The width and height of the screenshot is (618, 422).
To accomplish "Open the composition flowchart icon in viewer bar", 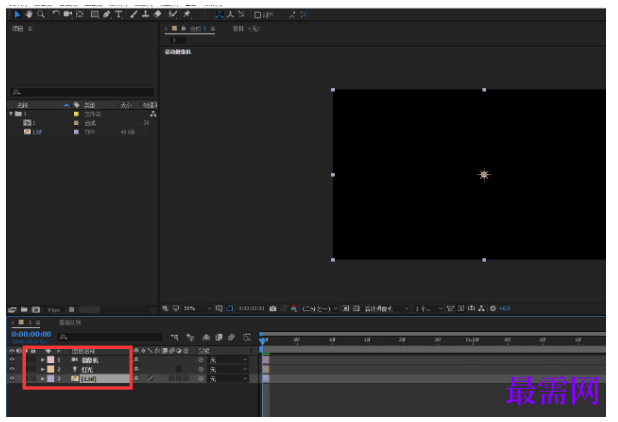I will coord(481,309).
